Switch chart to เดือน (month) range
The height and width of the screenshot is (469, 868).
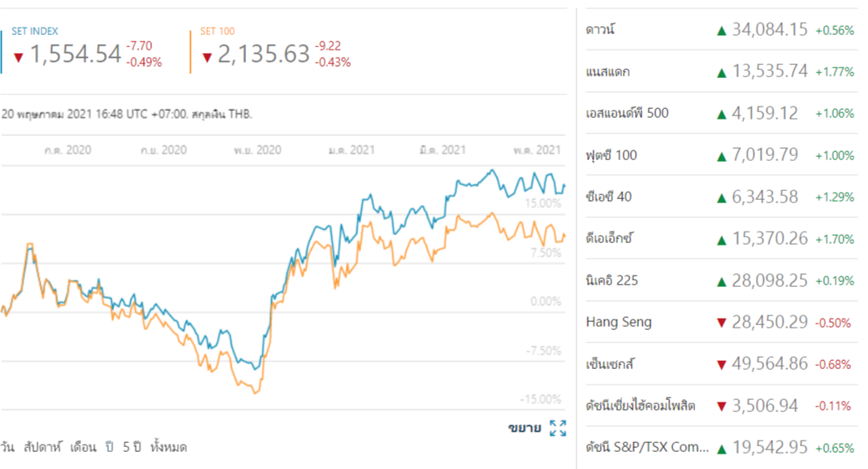[x=83, y=448]
